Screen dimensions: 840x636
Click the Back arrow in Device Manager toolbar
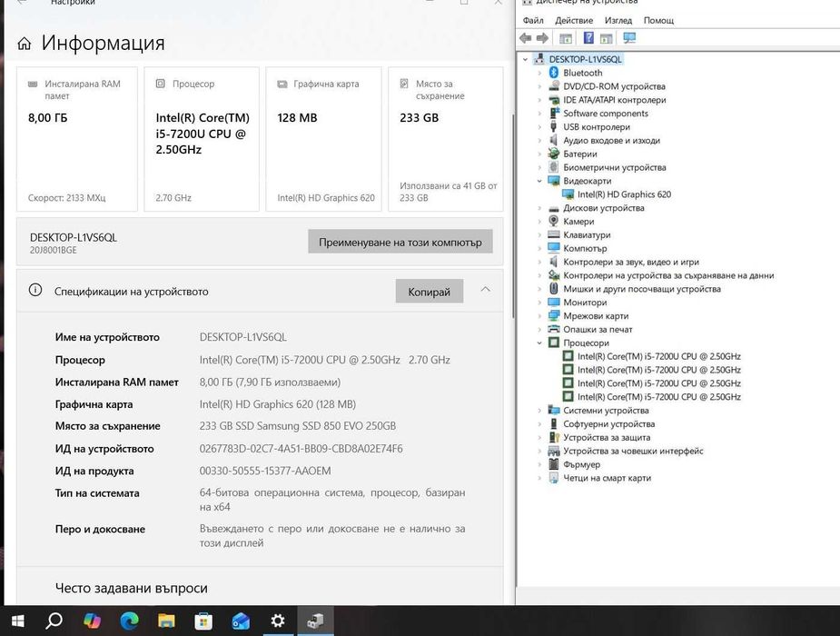point(526,38)
